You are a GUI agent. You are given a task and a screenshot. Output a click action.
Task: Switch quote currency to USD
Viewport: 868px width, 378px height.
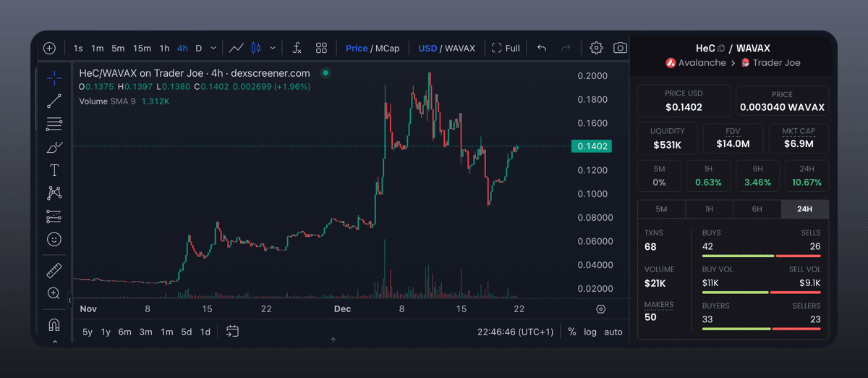427,49
